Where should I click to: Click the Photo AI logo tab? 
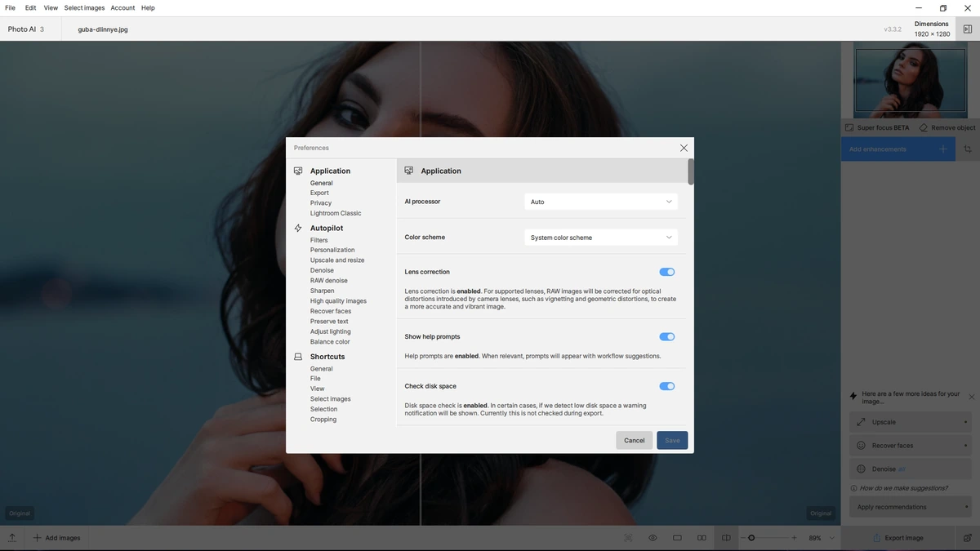[26, 29]
